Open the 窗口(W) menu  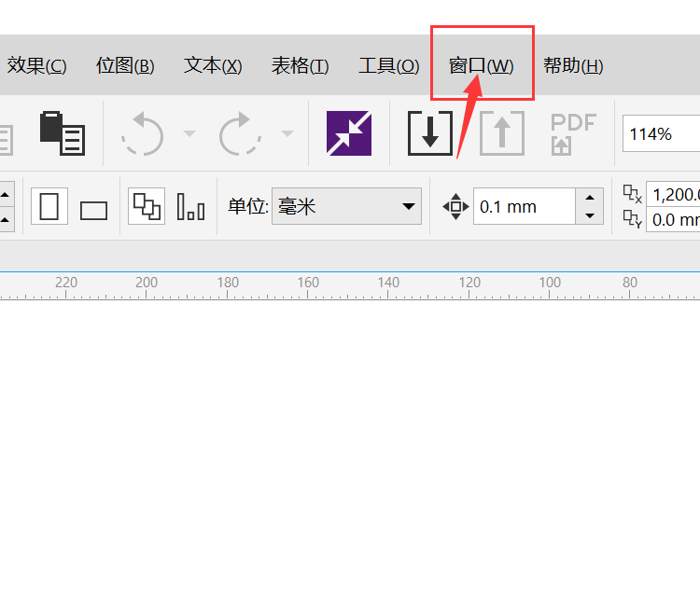pyautogui.click(x=482, y=66)
